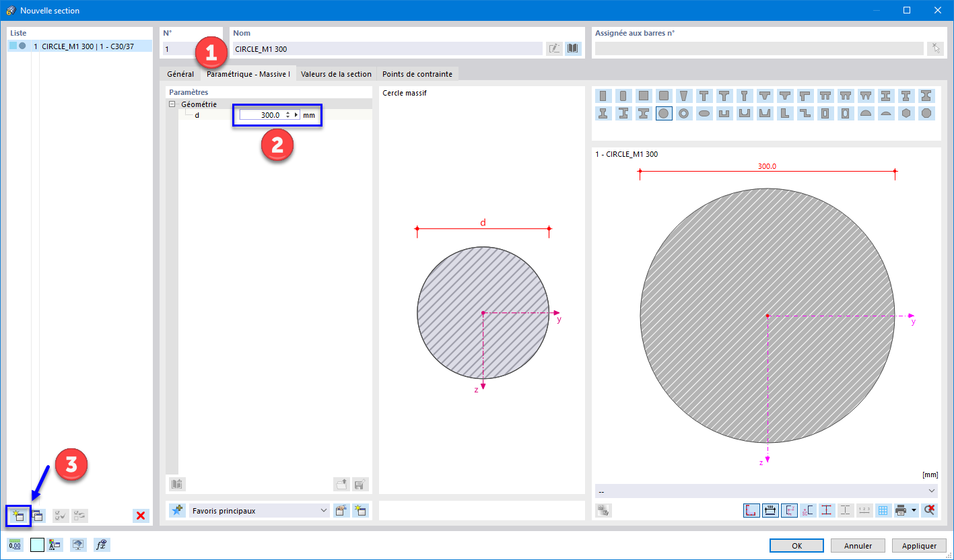The height and width of the screenshot is (560, 954).
Task: Choose the L-shaped section icon
Action: pyautogui.click(x=785, y=113)
